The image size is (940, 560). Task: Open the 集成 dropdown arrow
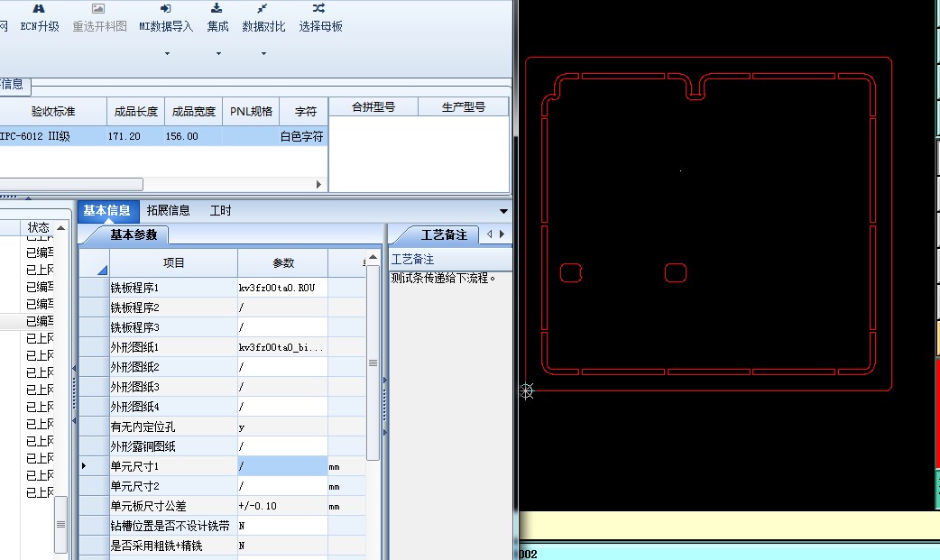[219, 53]
